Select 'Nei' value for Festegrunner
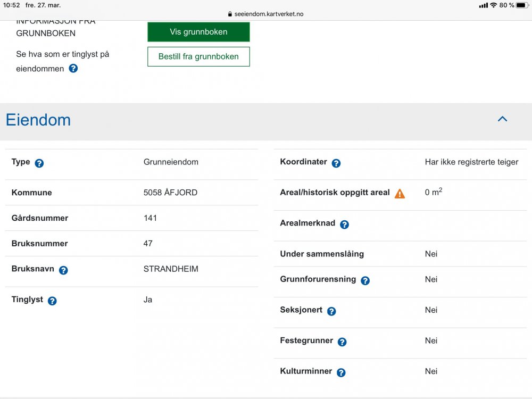Viewport: 532px width, 399px height. coord(431,340)
